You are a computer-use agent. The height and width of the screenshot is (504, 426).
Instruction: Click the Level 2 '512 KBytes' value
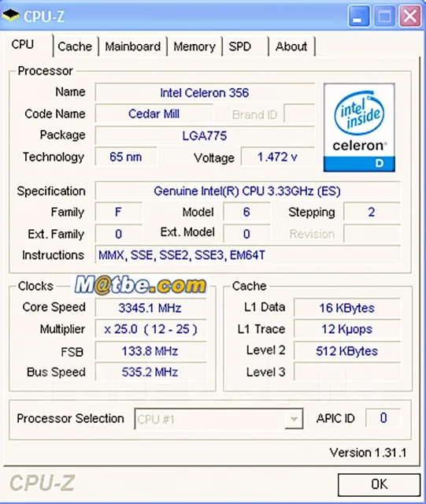point(347,350)
